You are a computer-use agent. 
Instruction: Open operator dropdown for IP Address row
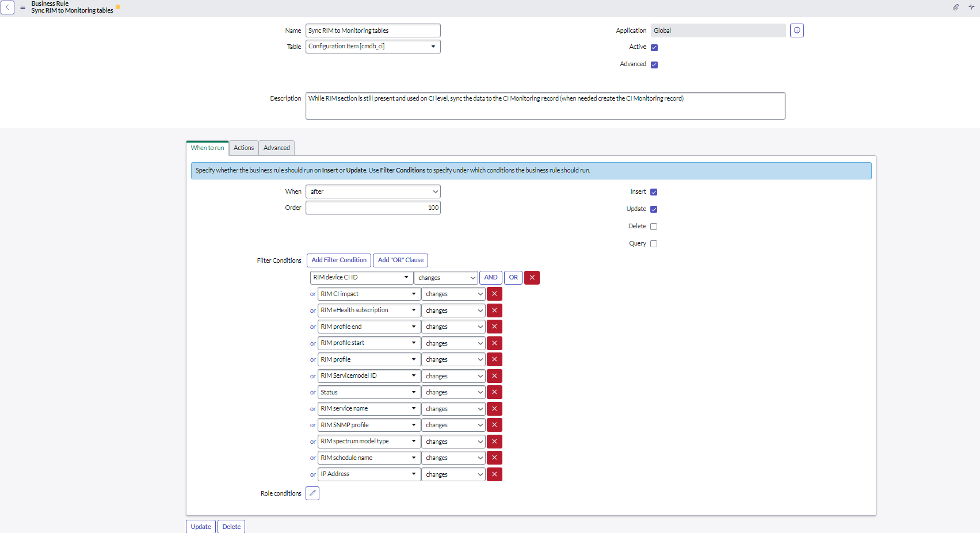click(453, 474)
